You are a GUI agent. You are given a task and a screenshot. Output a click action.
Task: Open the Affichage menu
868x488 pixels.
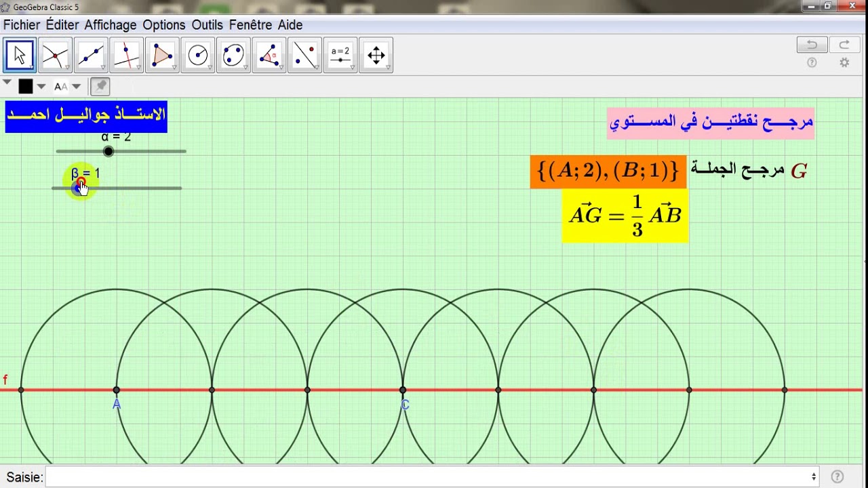[x=111, y=25]
